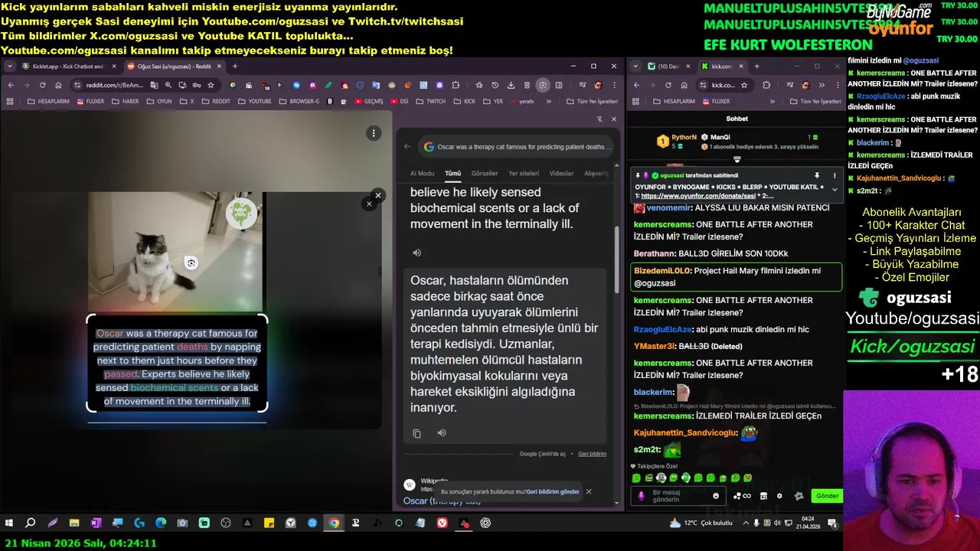Open the HABER bookmarks folder
The image size is (980, 551).
pyautogui.click(x=126, y=101)
